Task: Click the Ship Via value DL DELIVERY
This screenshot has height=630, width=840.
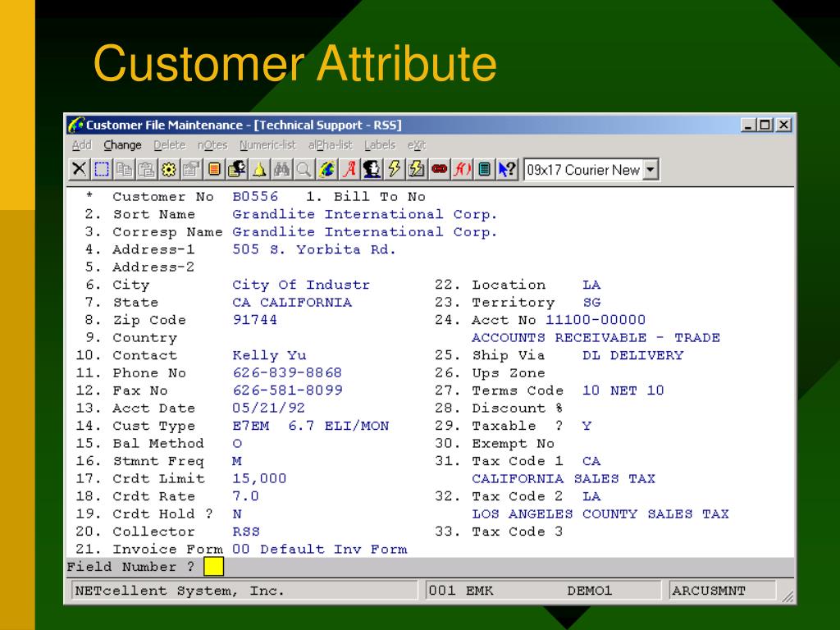Action: point(633,355)
